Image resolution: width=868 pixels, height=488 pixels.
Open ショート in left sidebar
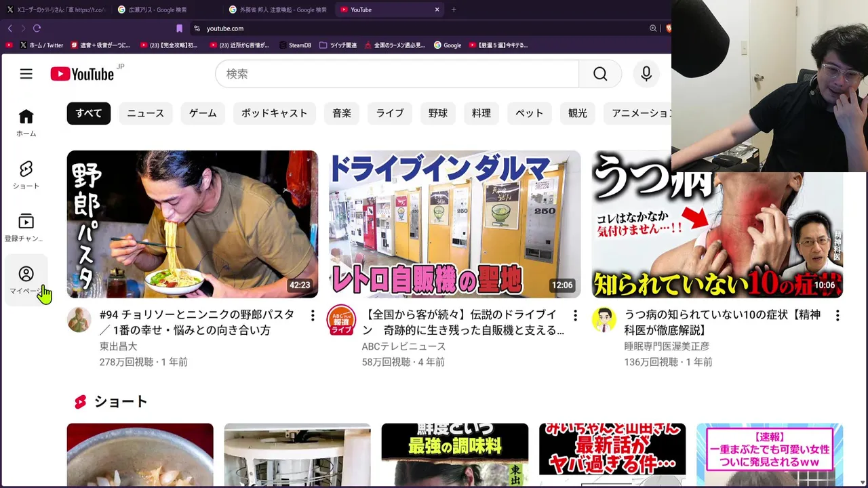(x=26, y=175)
